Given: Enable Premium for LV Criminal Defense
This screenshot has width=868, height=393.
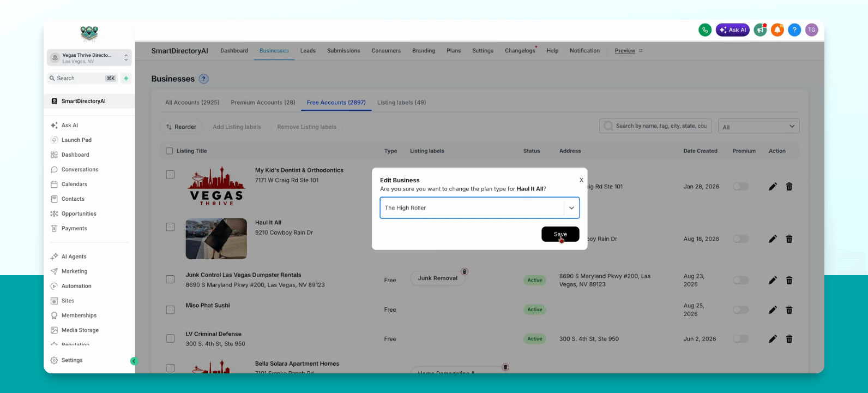Looking at the screenshot, I should point(740,339).
